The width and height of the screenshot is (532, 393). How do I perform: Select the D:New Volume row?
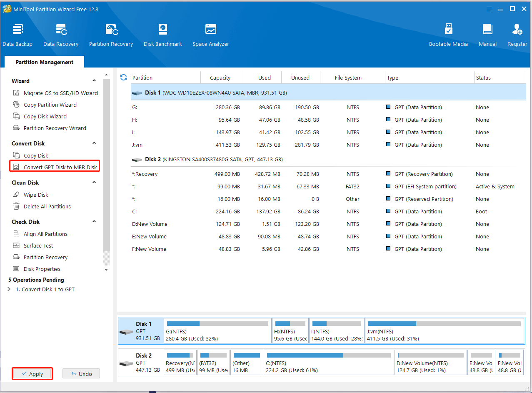tap(328, 224)
